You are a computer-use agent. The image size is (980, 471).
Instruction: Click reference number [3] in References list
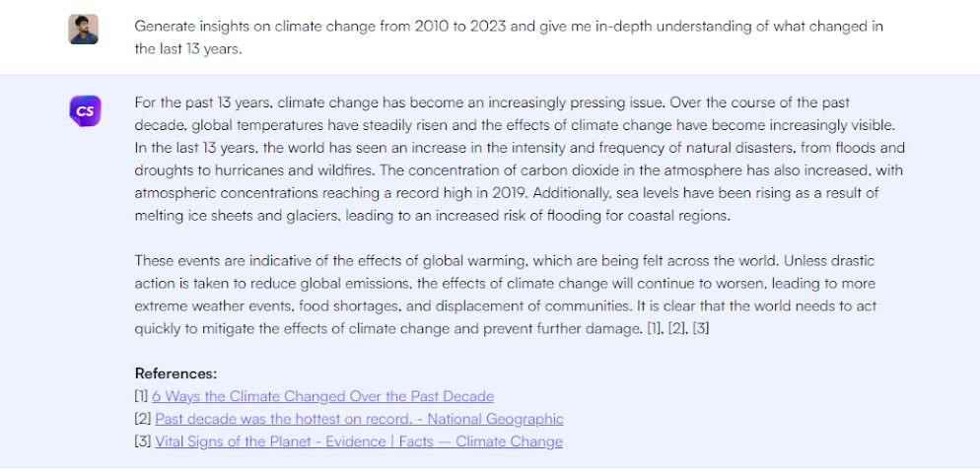click(142, 441)
